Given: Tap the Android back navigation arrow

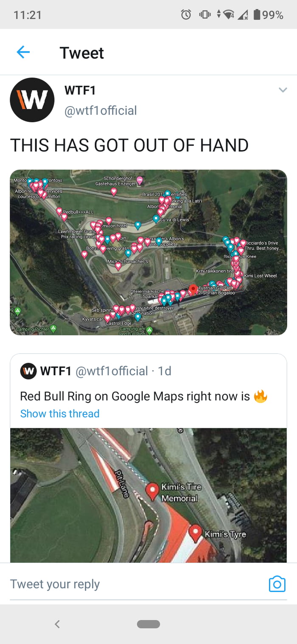Looking at the screenshot, I should coord(57,624).
